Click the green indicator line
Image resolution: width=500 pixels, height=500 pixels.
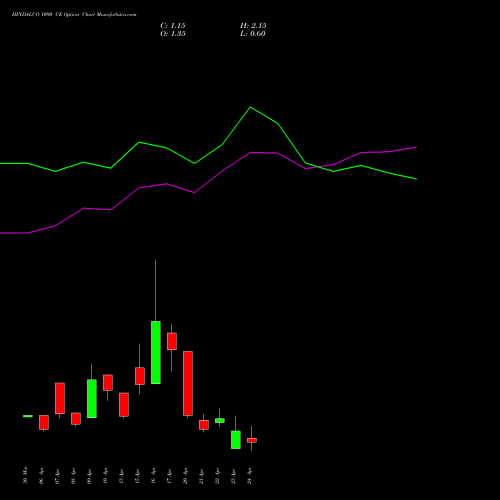click(250, 108)
